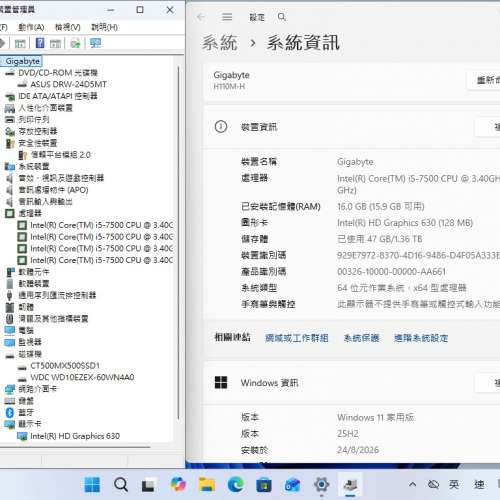Select 通用序列匯流排控制器 USB category
Screen dimensions: 500x500
pos(57,295)
